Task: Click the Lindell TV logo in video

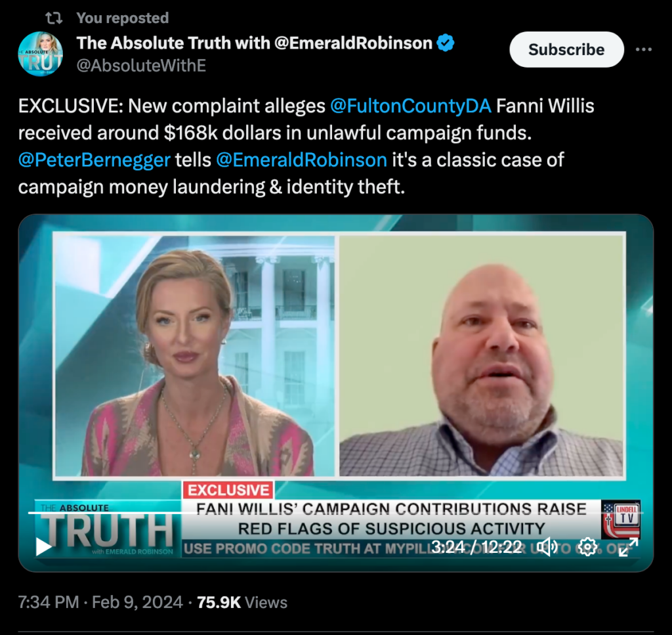Action: (x=621, y=519)
